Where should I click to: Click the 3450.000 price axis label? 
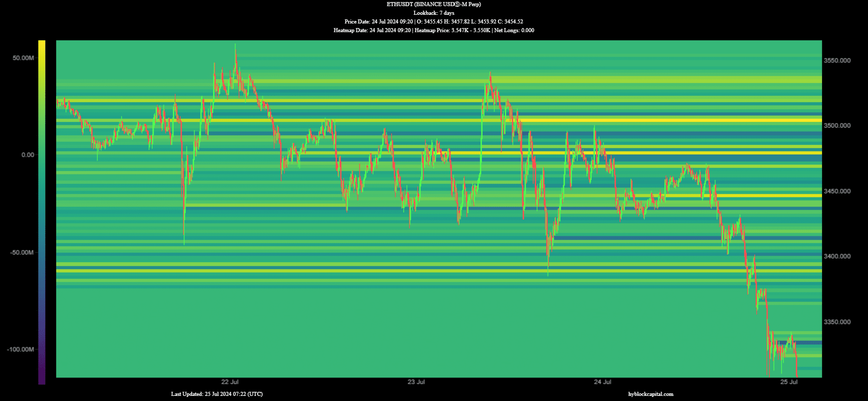[x=837, y=191]
